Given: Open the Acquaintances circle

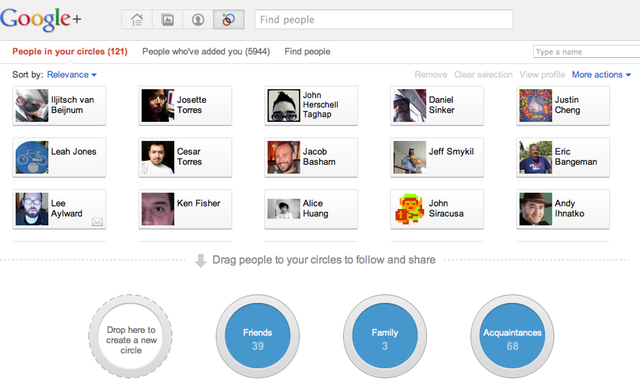Looking at the screenshot, I should point(512,336).
